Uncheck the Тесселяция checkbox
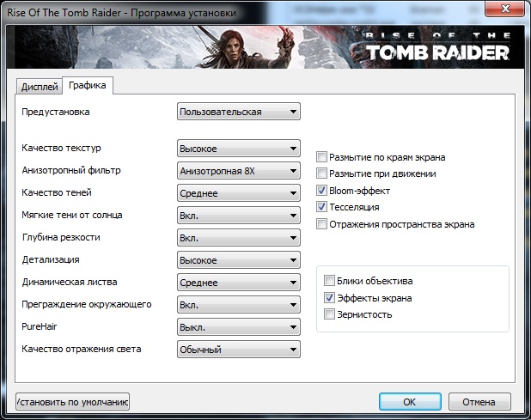 click(x=321, y=206)
